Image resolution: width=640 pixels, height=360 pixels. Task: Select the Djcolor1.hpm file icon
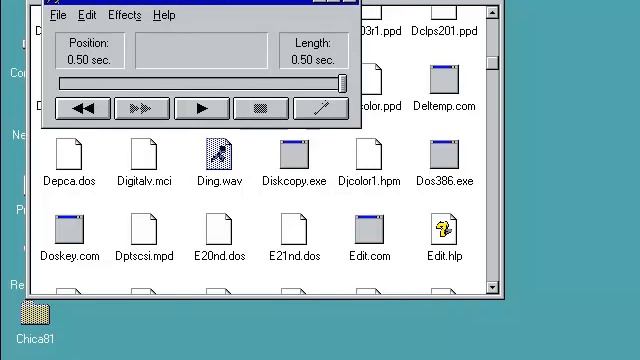point(369,154)
